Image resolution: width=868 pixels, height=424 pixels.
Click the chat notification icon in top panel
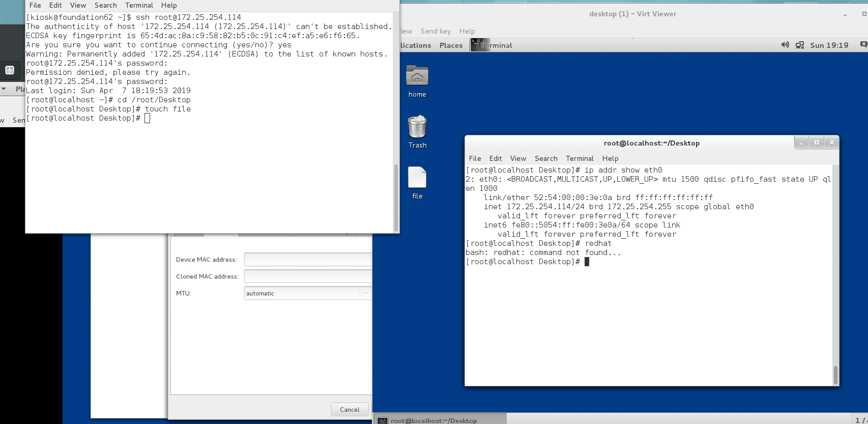click(x=863, y=45)
